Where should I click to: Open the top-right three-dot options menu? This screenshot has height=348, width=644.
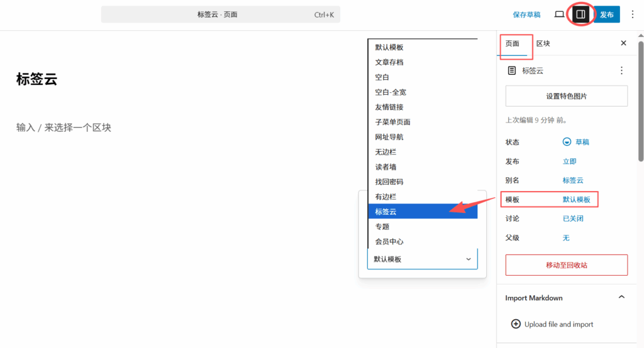click(633, 14)
